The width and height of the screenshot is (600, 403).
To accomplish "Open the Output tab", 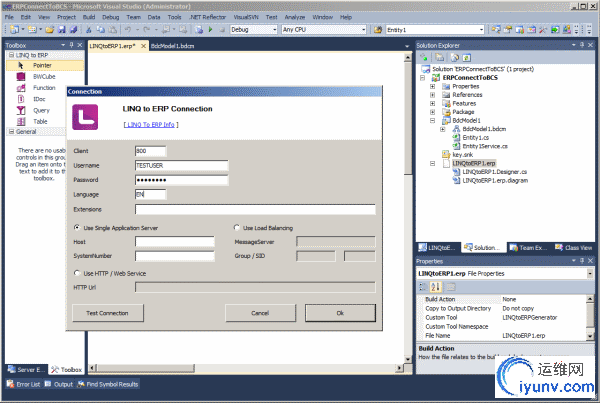I will click(x=59, y=384).
